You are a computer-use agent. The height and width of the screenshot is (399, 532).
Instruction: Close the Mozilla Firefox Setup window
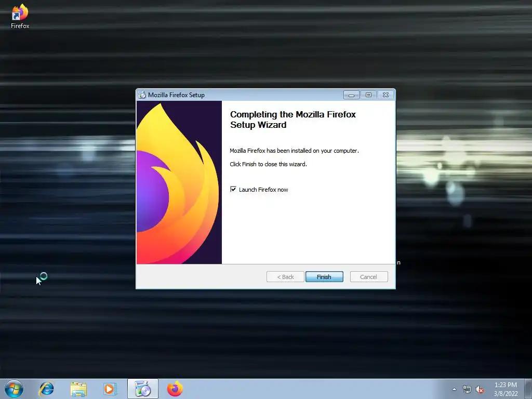pos(386,95)
